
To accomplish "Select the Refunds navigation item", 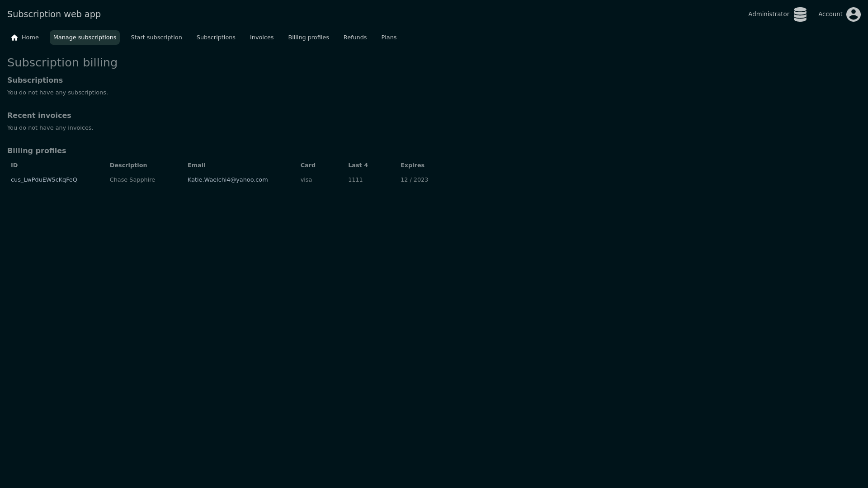I will coord(355,38).
